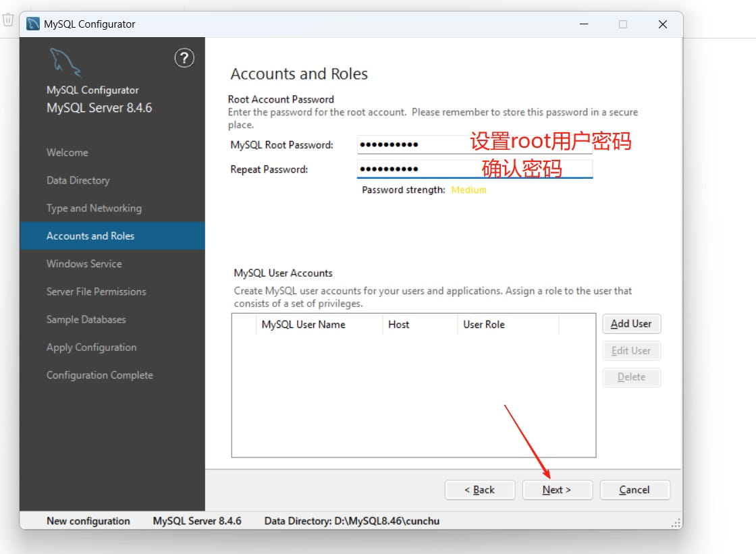Click MySQL Server 8.4.6 in status bar
This screenshot has height=554, width=756.
tap(197, 521)
